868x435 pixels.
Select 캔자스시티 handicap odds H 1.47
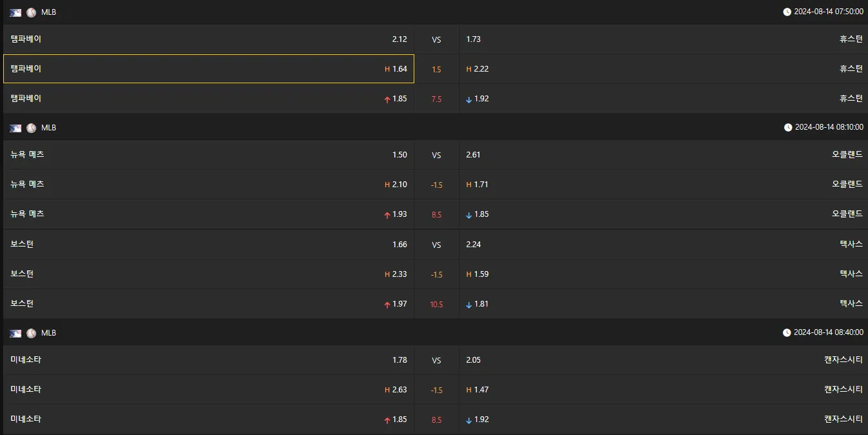coord(663,390)
